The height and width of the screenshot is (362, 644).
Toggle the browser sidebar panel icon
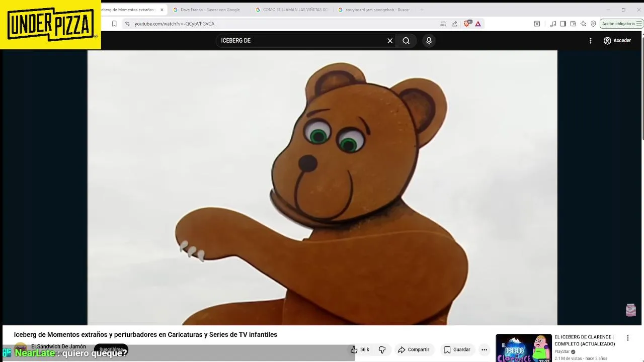(x=563, y=24)
